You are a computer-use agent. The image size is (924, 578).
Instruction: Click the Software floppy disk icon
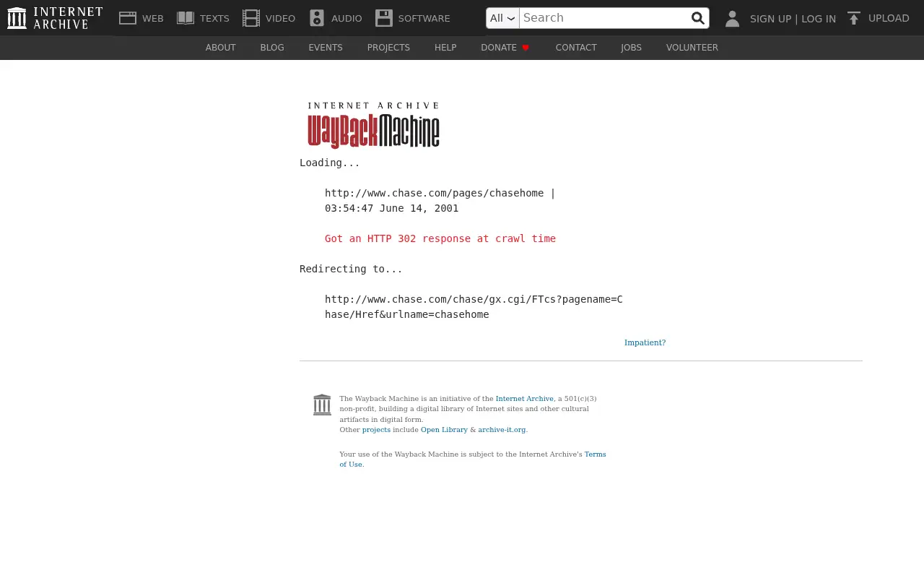tap(383, 18)
